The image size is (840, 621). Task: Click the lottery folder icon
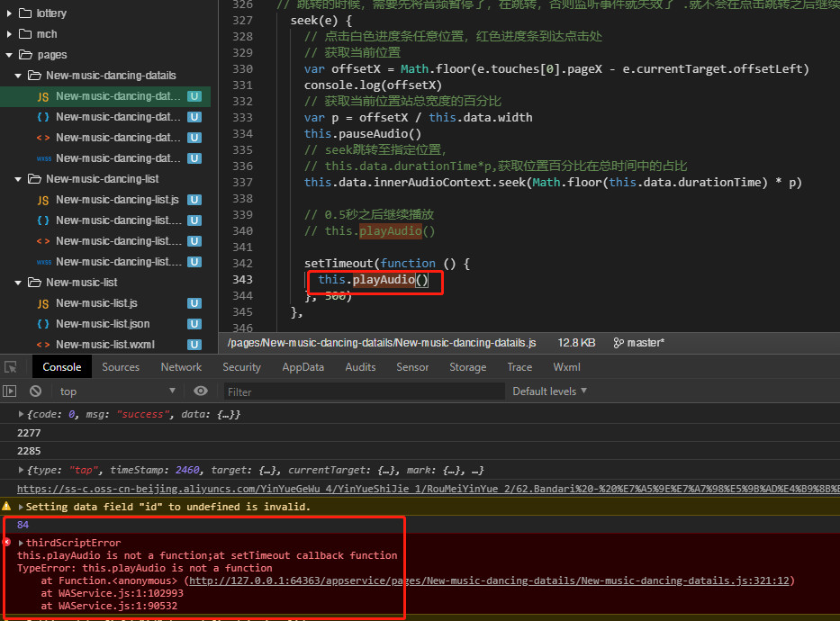[x=25, y=13]
